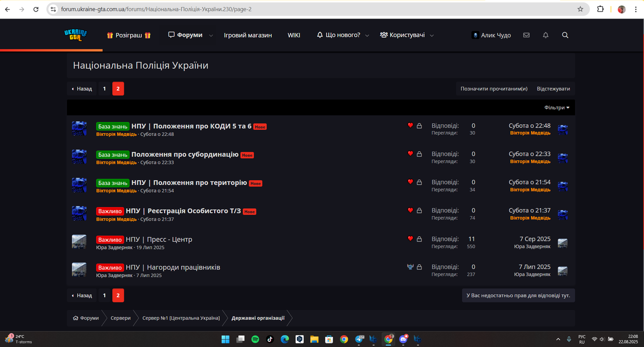Open Discord from the taskbar
Viewport: 644px width, 347px height.
pos(403,339)
